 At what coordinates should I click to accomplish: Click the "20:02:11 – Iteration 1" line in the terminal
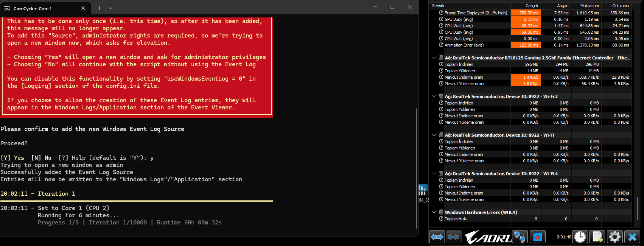38,194
